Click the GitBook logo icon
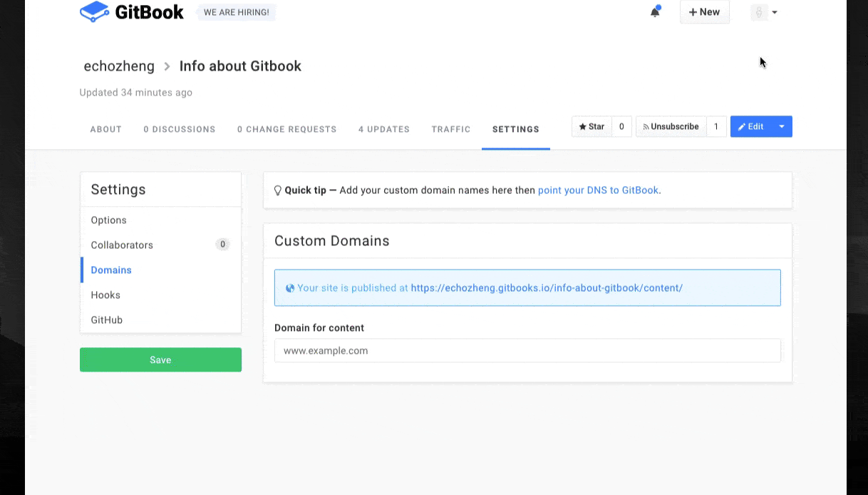The width and height of the screenshot is (868, 495). [94, 12]
